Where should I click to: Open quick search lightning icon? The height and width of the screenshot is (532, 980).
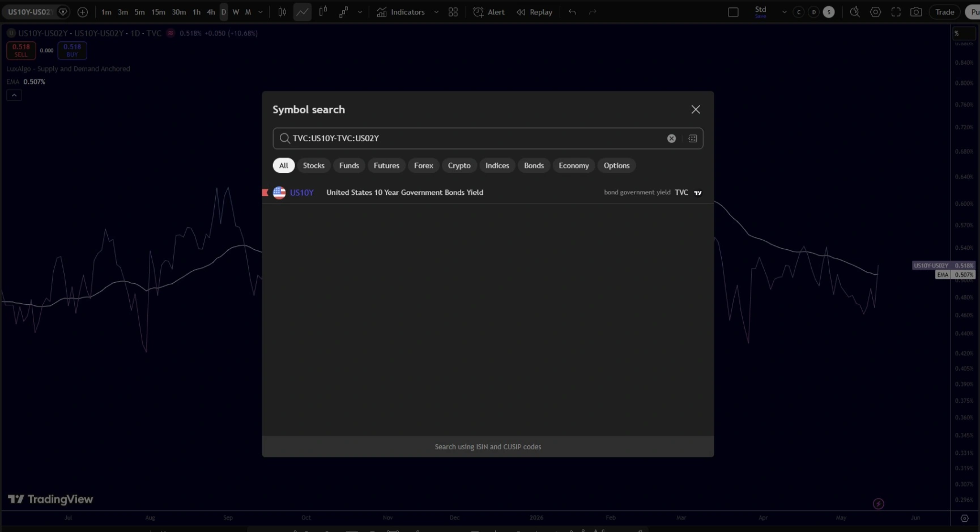click(x=855, y=12)
